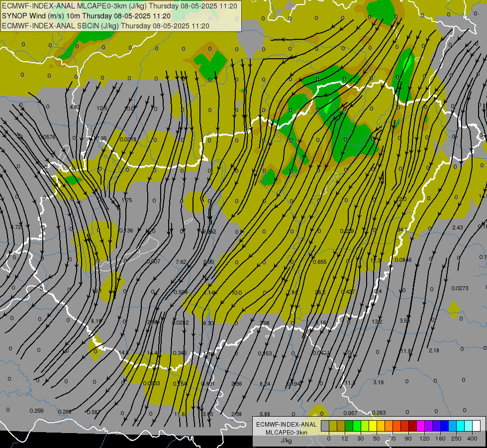The width and height of the screenshot is (487, 448).
Task: Click the yellow-green swatch above the 30 tick
Action: pos(365,426)
